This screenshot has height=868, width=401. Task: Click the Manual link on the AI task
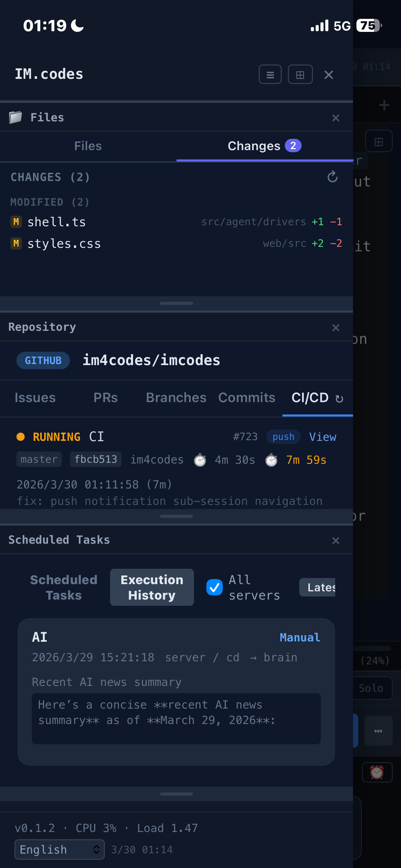pos(300,637)
